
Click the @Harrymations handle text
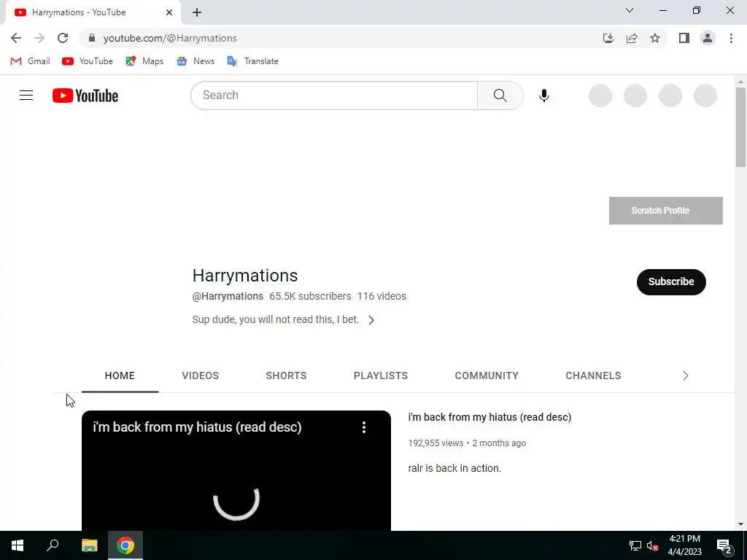tap(228, 296)
